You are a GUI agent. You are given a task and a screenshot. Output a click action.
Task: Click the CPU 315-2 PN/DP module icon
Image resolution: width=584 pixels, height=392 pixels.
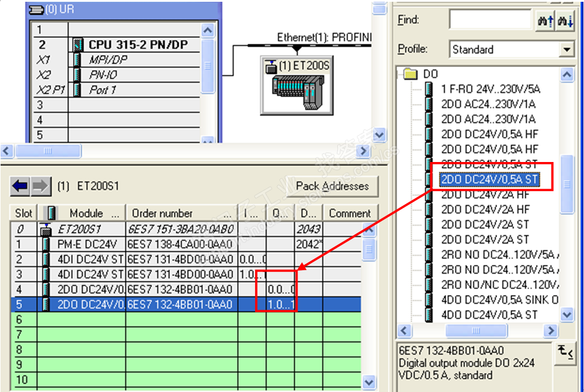click(78, 45)
